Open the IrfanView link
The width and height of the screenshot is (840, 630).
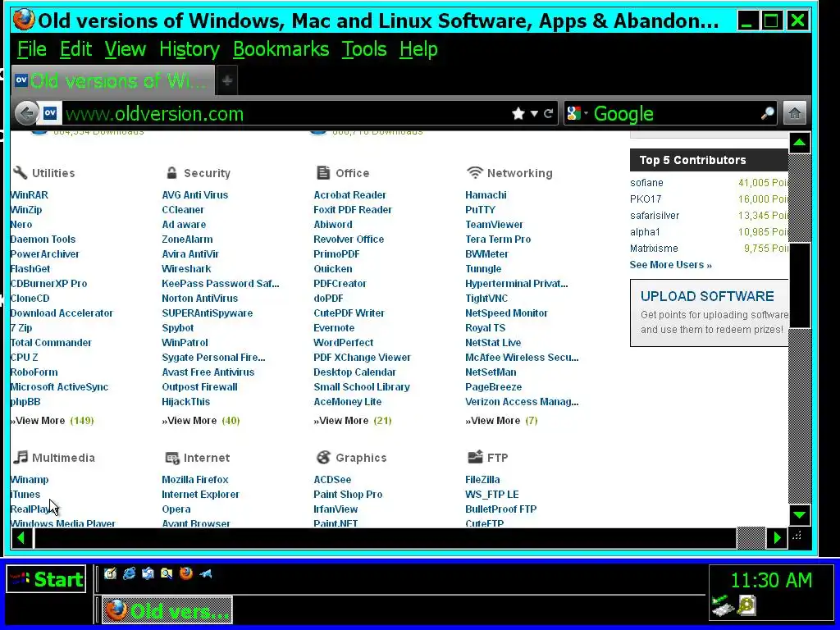click(336, 509)
